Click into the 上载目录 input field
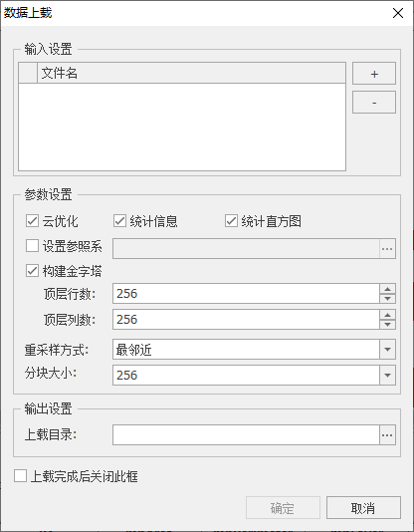The height and width of the screenshot is (532, 414). coord(246,434)
